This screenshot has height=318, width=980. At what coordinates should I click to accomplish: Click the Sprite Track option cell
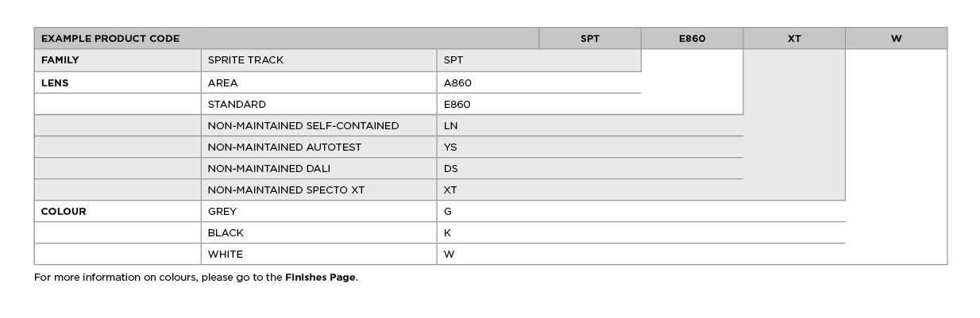(245, 60)
